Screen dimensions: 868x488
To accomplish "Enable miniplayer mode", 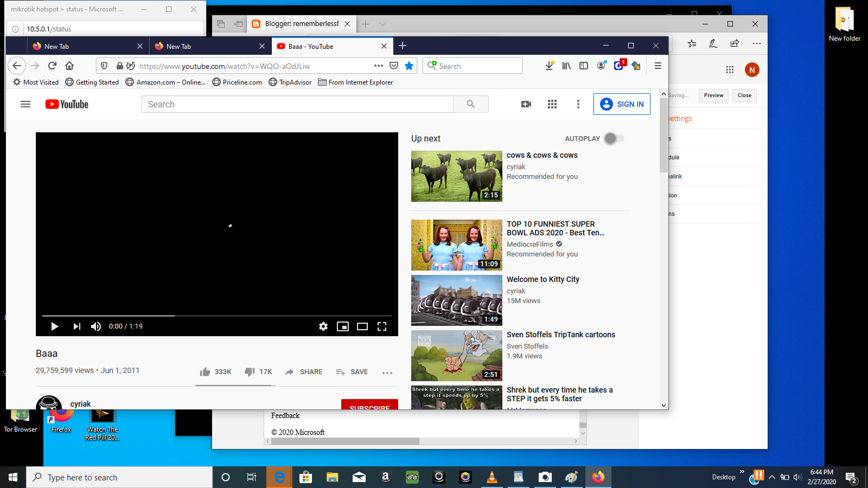I will [343, 326].
